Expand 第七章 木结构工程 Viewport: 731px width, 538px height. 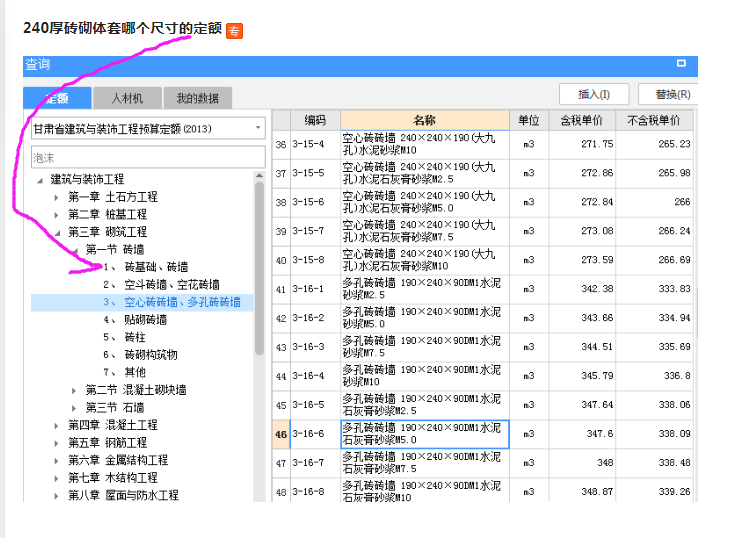[56, 478]
